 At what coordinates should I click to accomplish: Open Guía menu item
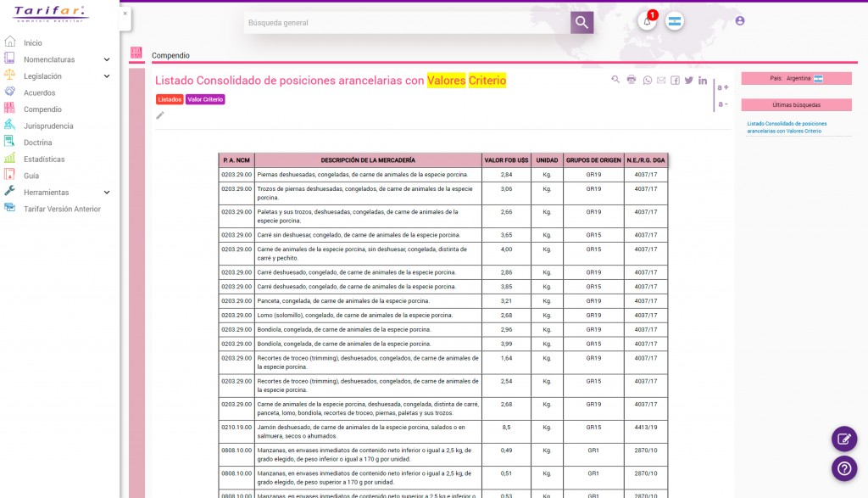coord(31,176)
